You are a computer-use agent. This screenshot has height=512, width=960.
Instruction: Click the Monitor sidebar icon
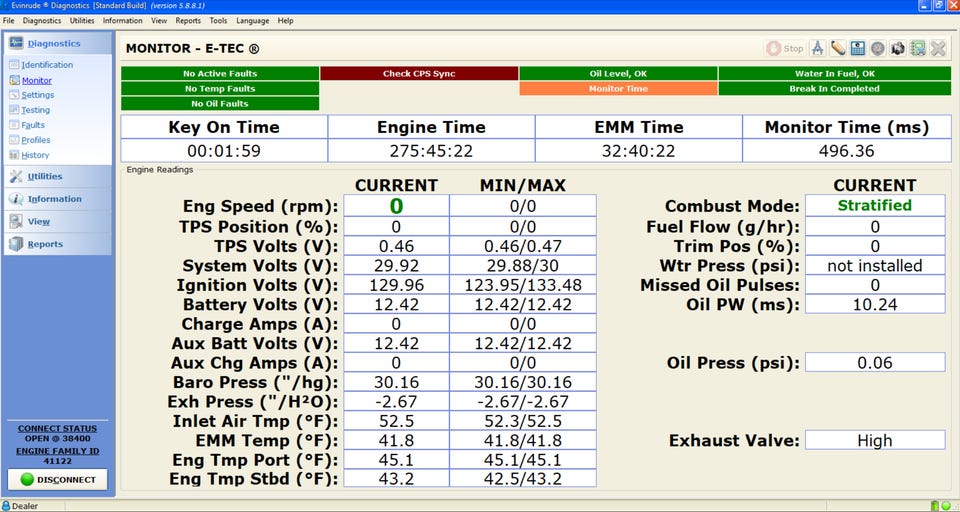tap(14, 80)
